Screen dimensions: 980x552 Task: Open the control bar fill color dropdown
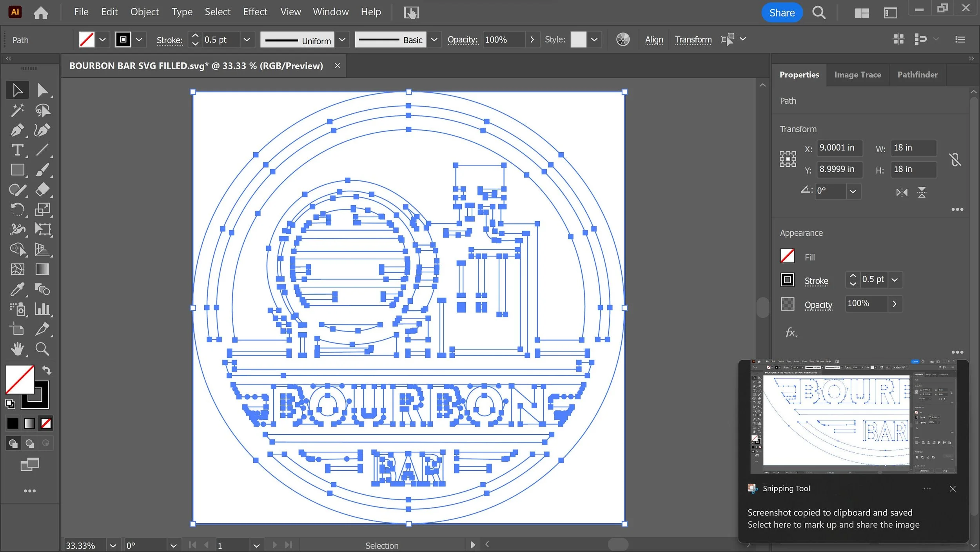point(102,40)
